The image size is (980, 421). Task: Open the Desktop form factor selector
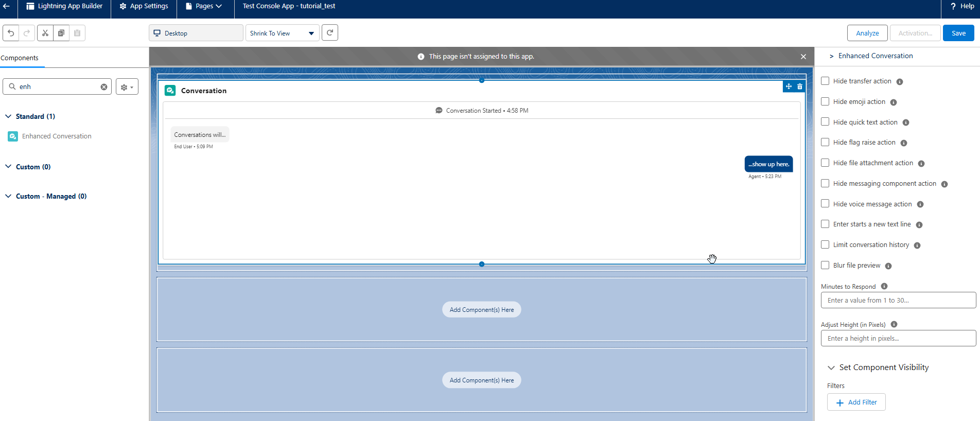tap(196, 33)
